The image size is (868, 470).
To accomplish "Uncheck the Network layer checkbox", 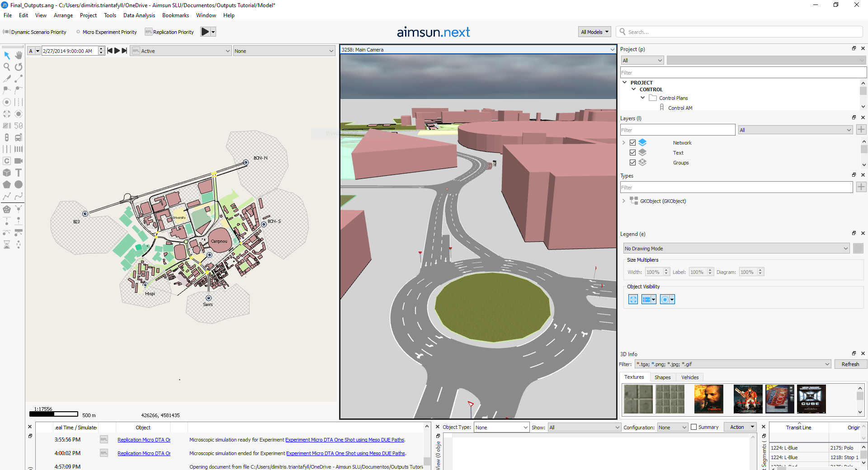I will tap(632, 143).
